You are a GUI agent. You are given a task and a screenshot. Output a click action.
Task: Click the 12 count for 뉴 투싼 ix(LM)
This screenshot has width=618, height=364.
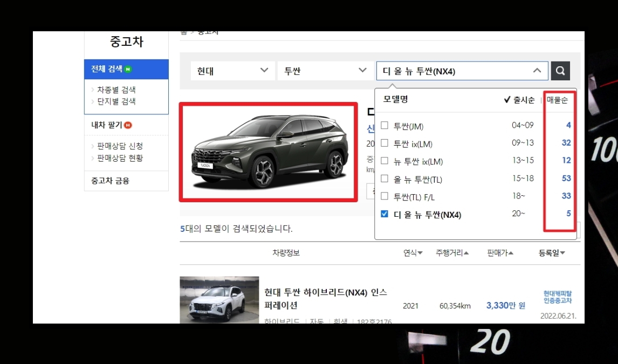point(566,160)
